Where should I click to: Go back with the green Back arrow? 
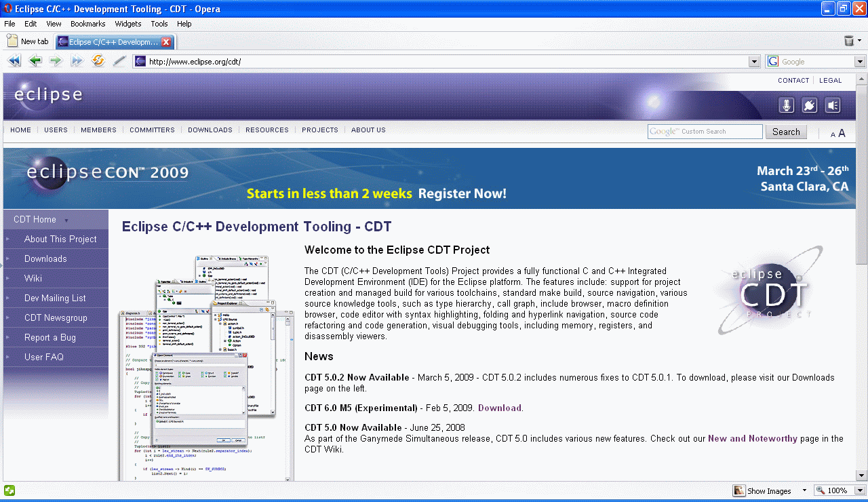[x=35, y=61]
